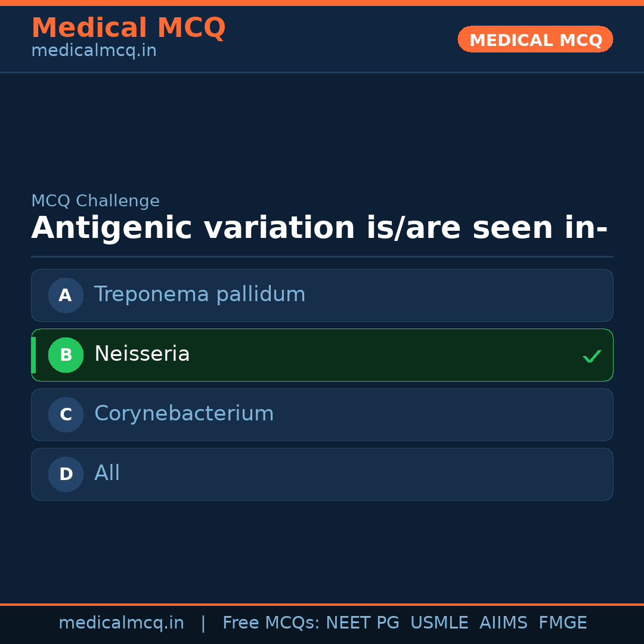Visit medicalmcq.in link under the header title

(94, 51)
